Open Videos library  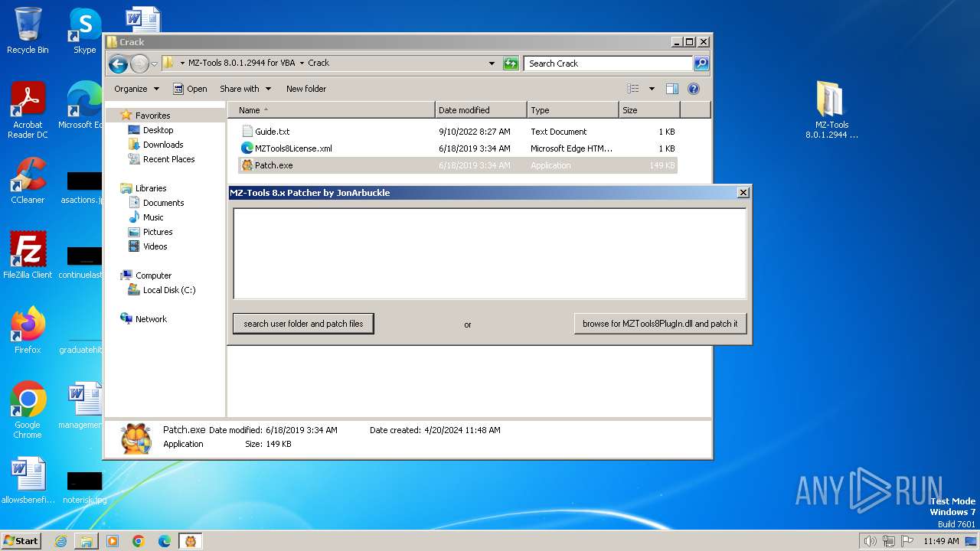pyautogui.click(x=155, y=246)
